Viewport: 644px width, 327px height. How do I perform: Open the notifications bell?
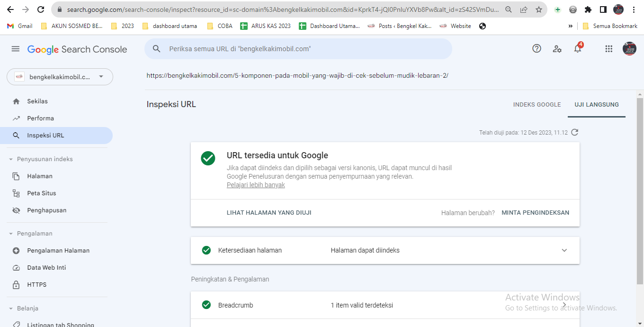point(578,48)
